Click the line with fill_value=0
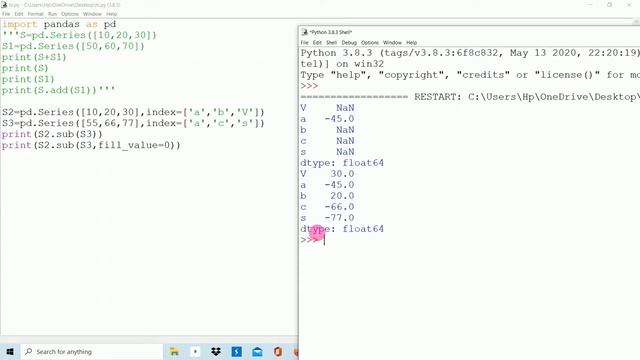The height and width of the screenshot is (360, 640). point(91,145)
